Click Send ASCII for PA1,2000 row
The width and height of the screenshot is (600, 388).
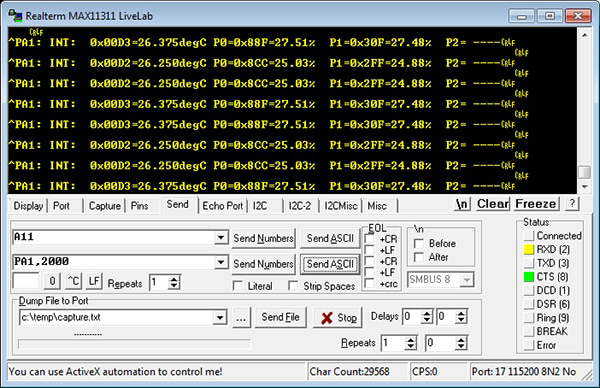point(330,264)
